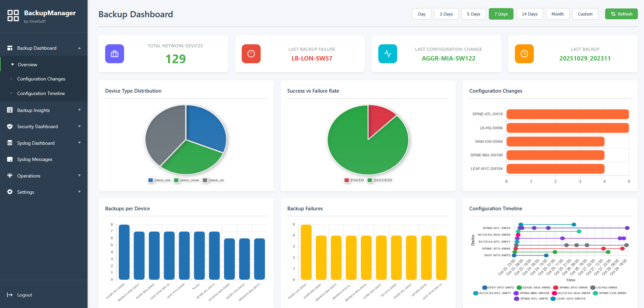Open the Security Dashboard shield icon
The width and height of the screenshot is (644, 308).
tap(10, 126)
